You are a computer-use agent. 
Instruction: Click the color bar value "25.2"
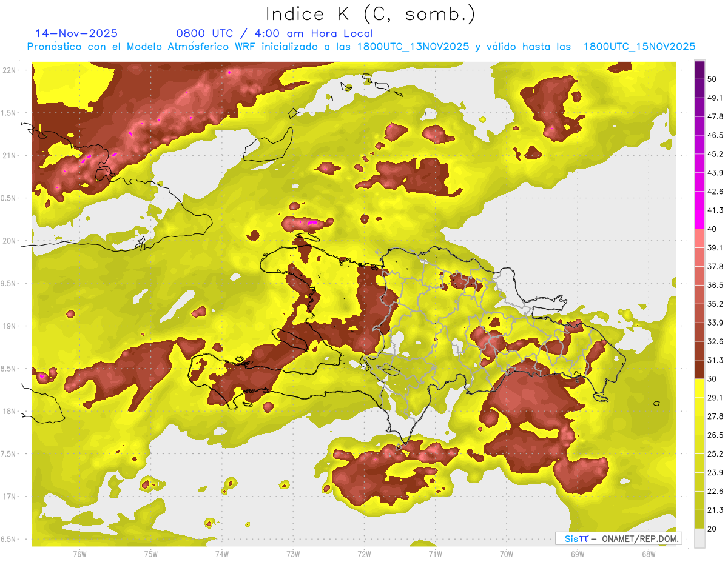pos(715,453)
